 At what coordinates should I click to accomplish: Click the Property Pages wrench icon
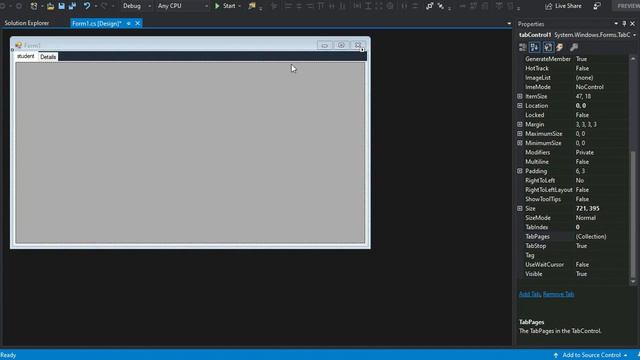(x=574, y=47)
